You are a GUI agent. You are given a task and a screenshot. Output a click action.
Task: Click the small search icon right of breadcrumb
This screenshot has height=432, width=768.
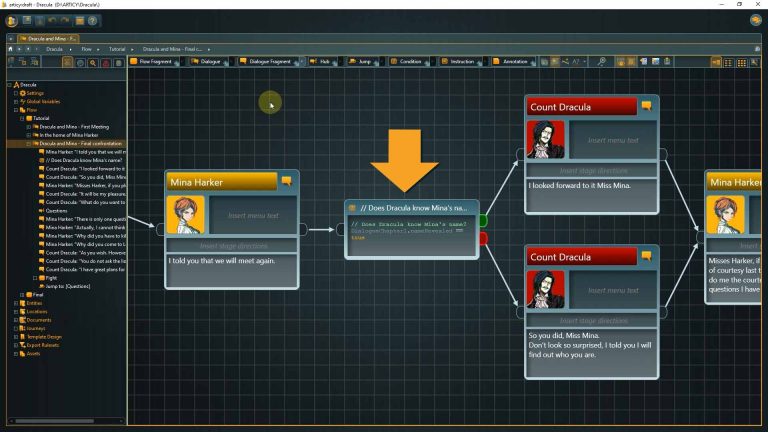pyautogui.click(x=757, y=49)
